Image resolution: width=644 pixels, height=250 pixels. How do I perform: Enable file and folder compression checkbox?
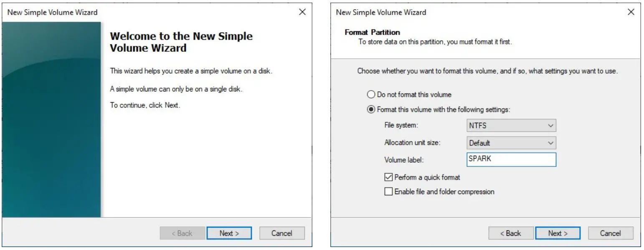click(388, 192)
